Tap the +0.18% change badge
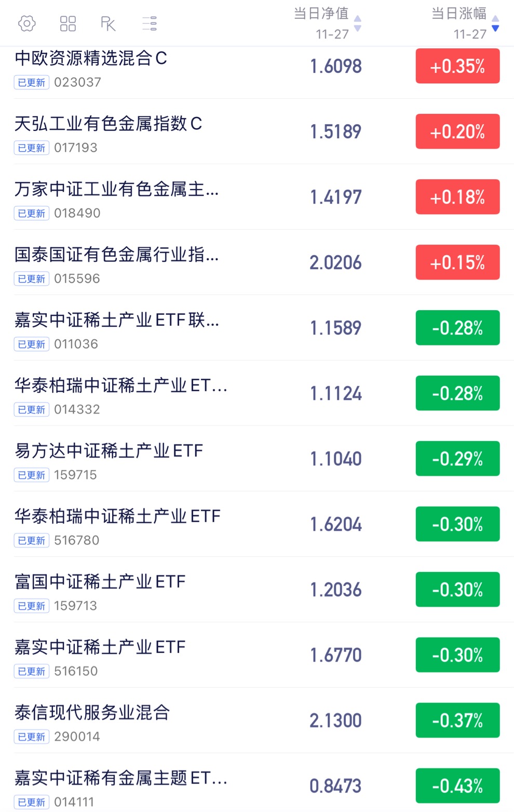514x812 pixels. pos(457,197)
